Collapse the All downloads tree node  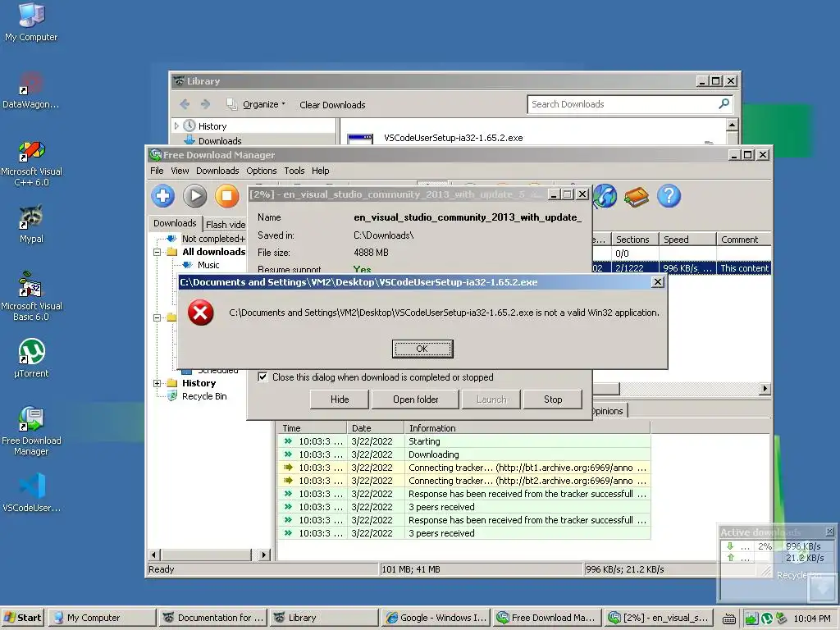(157, 252)
